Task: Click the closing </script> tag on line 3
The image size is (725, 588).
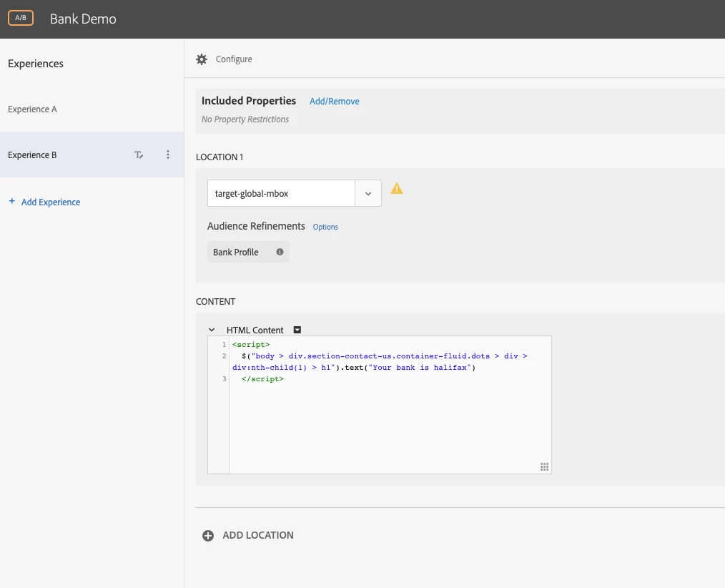Action: (262, 379)
